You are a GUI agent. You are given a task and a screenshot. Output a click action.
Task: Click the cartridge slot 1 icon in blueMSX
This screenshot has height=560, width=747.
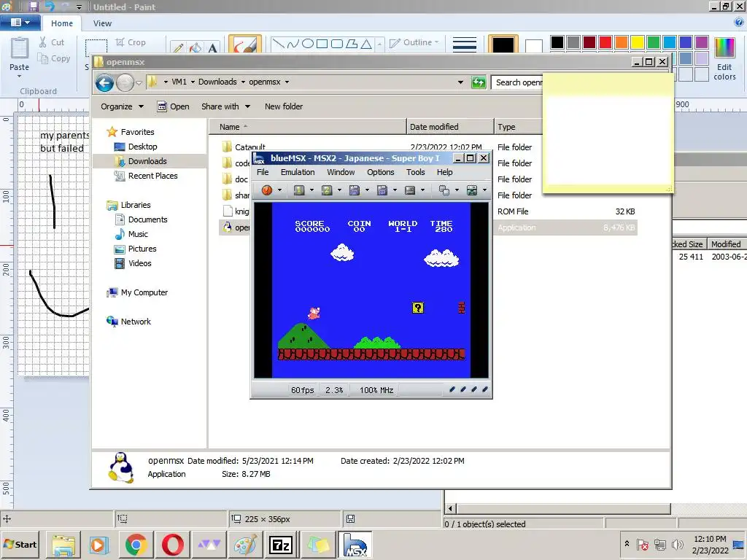(298, 190)
